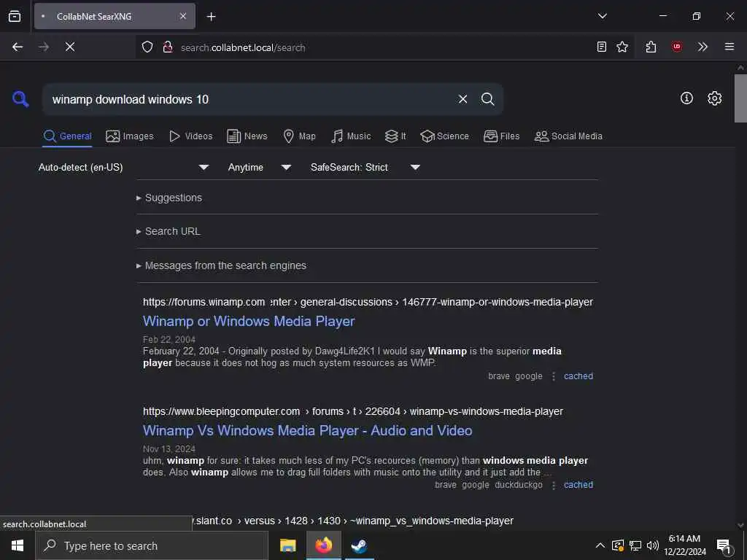747x560 pixels.
Task: Open SearXNG preferences gear
Action: click(x=714, y=98)
